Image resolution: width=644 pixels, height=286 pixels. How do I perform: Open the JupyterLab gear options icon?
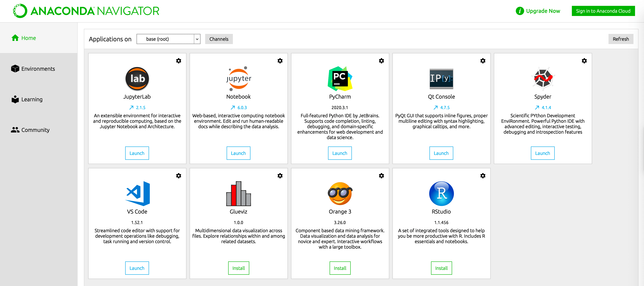[x=178, y=61]
